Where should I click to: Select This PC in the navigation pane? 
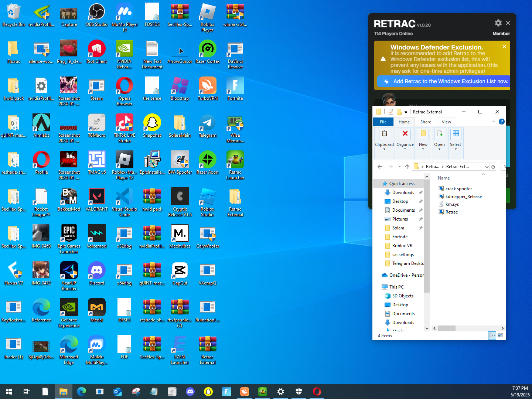coord(396,287)
